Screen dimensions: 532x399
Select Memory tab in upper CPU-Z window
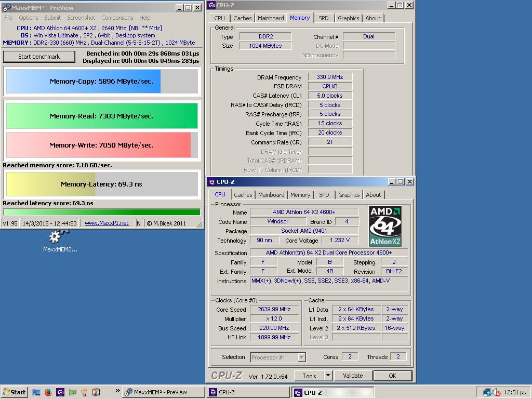(300, 18)
